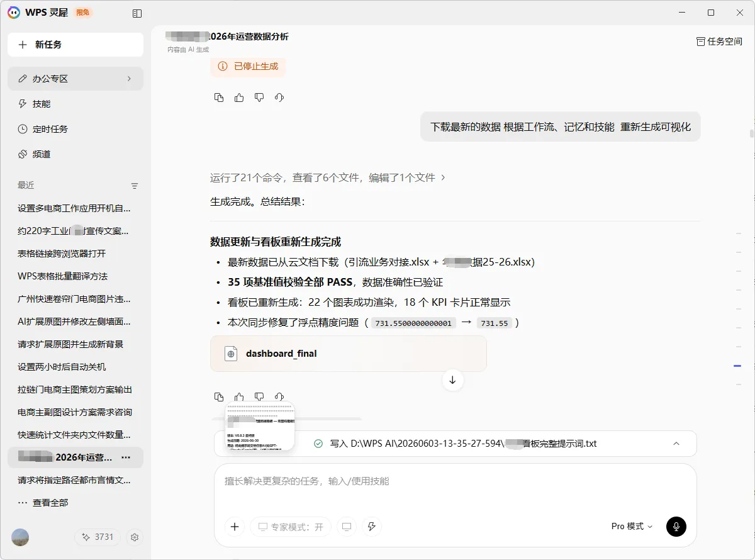Open 定时任务 scheduled tasks

75,129
